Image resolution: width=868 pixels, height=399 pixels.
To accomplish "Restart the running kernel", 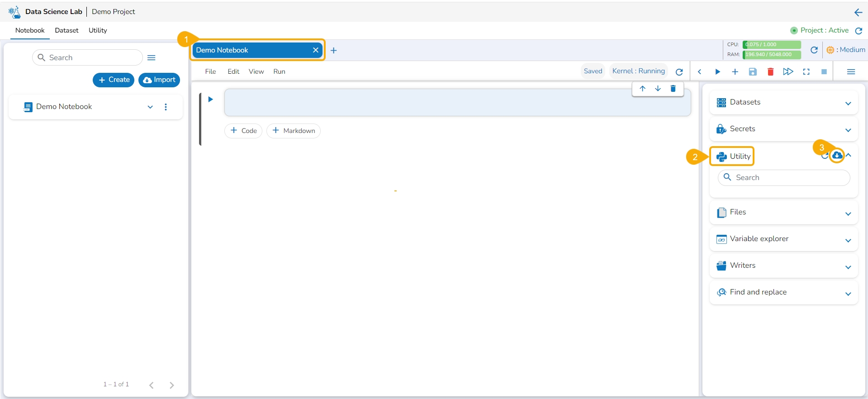I will (x=679, y=72).
